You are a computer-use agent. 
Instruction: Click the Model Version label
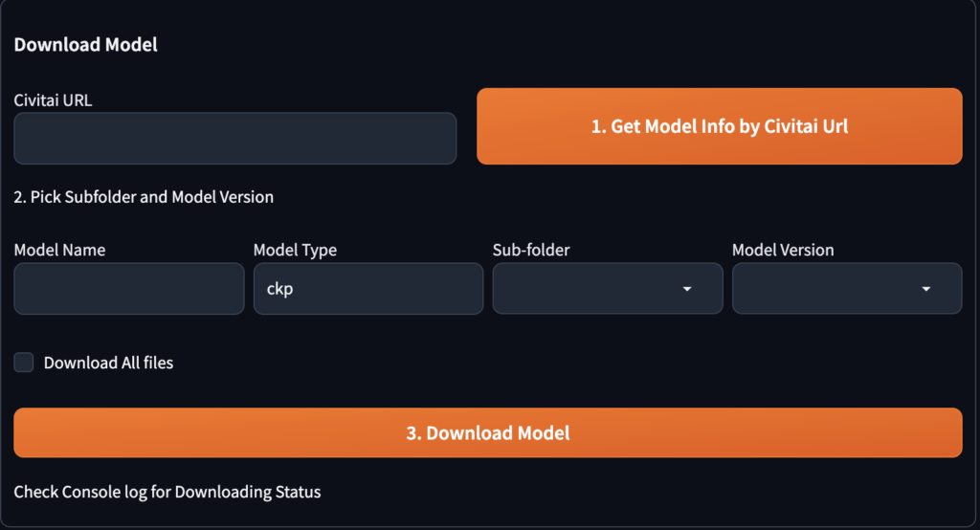click(783, 250)
